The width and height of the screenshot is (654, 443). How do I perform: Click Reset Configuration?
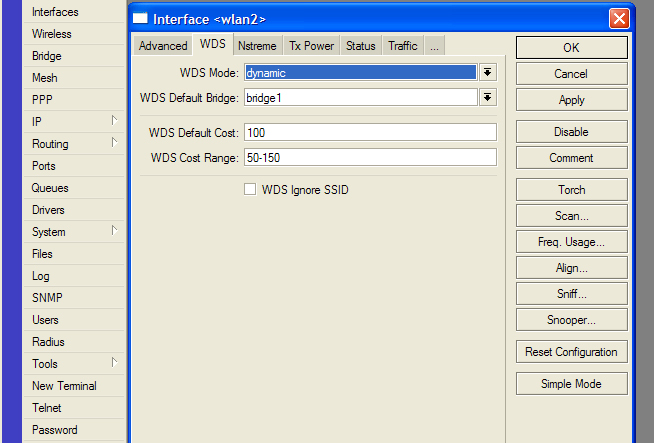tap(571, 352)
